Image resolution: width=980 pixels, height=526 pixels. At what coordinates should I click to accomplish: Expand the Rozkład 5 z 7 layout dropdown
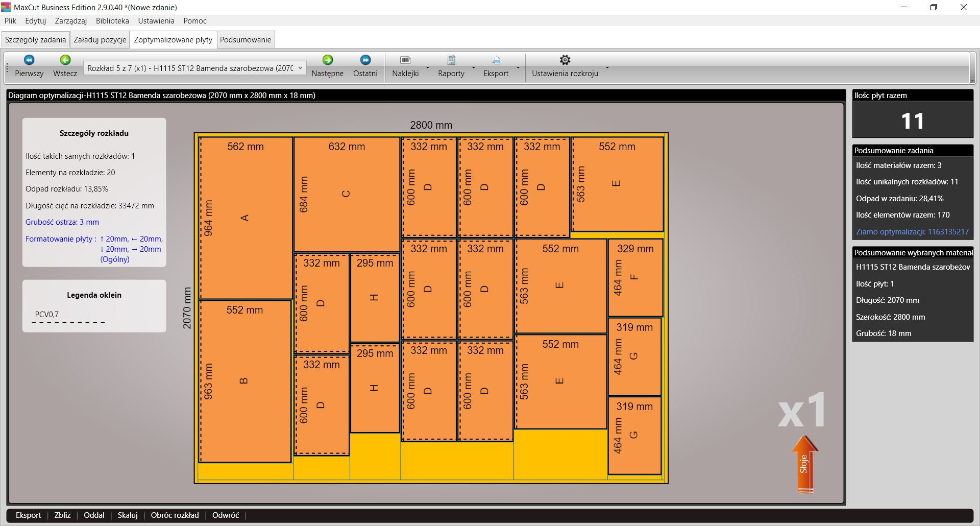[x=300, y=68]
